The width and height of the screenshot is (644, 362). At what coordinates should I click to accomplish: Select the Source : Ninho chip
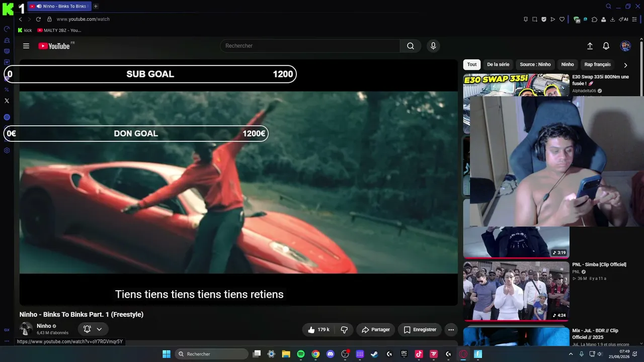(535, 64)
